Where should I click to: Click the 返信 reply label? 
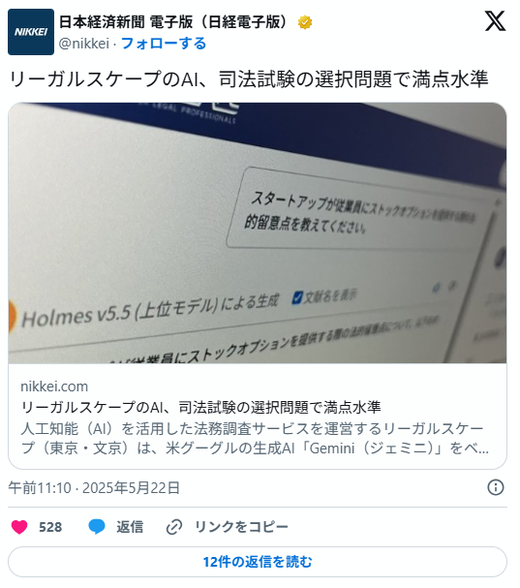click(x=130, y=527)
